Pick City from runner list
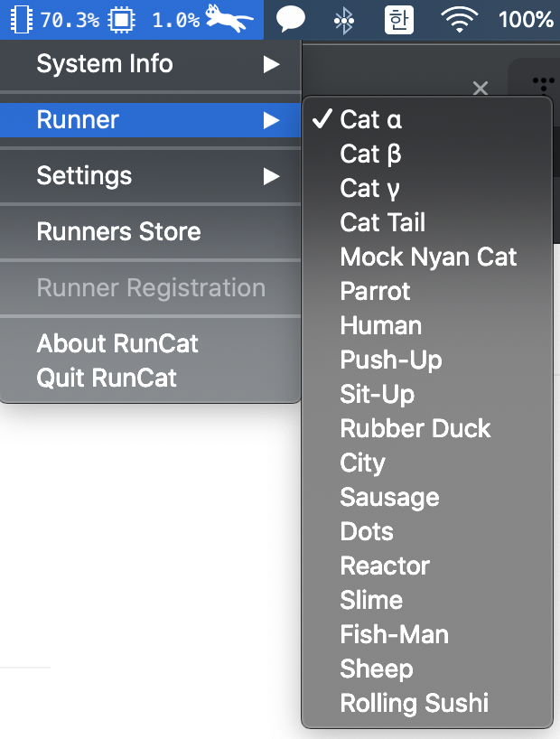 (427, 463)
